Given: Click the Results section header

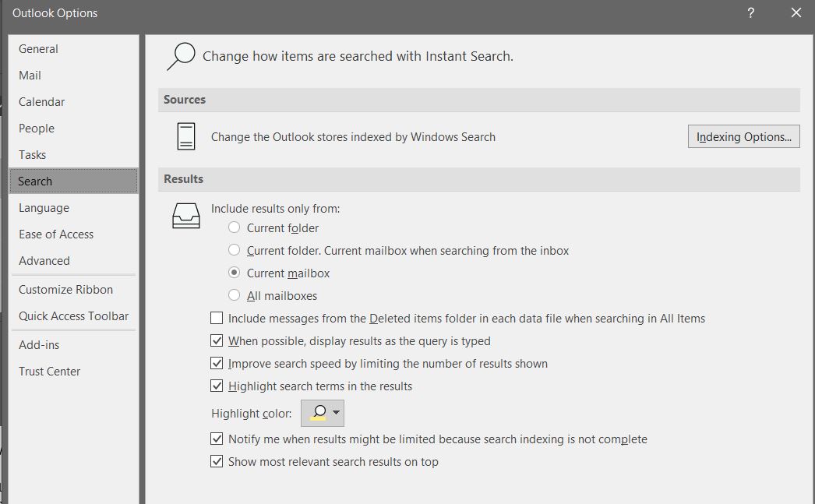Looking at the screenshot, I should [x=478, y=179].
